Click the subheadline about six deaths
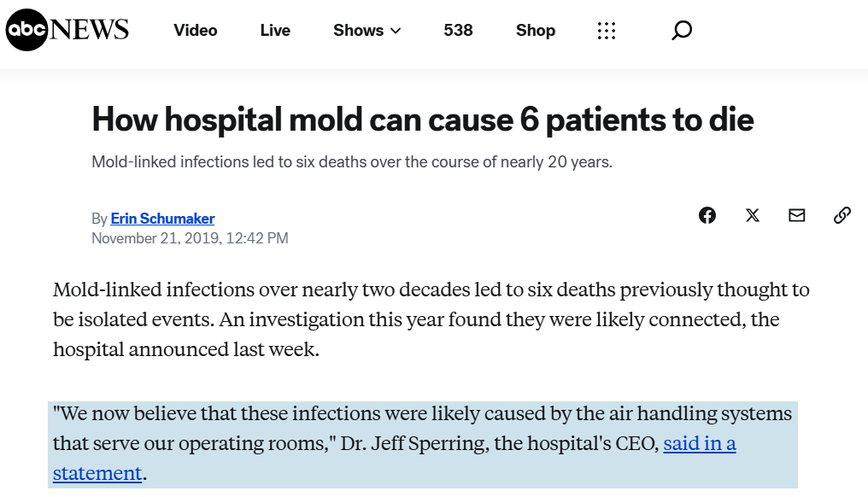 352,162
